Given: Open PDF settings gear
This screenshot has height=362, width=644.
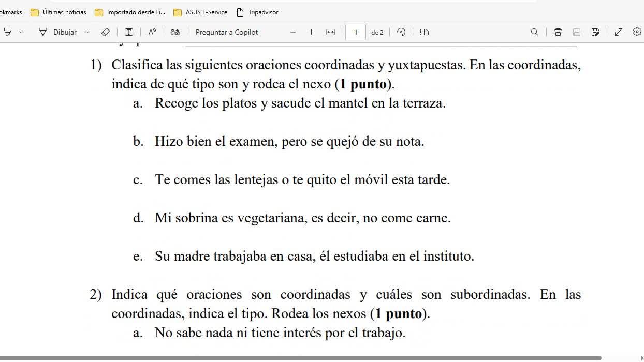Looking at the screenshot, I should coord(637,32).
